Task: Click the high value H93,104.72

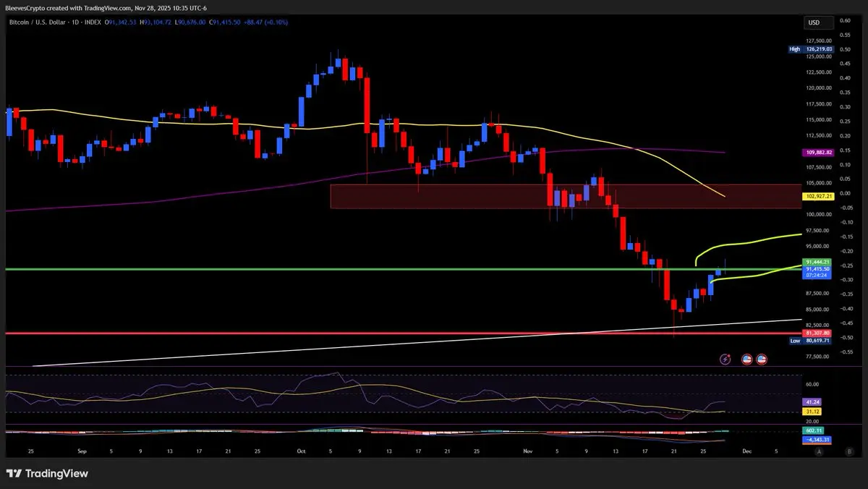Action: (x=156, y=23)
